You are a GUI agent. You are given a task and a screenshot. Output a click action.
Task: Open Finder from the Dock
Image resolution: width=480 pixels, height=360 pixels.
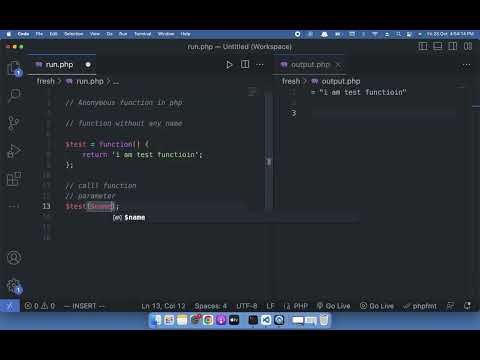tap(156, 320)
